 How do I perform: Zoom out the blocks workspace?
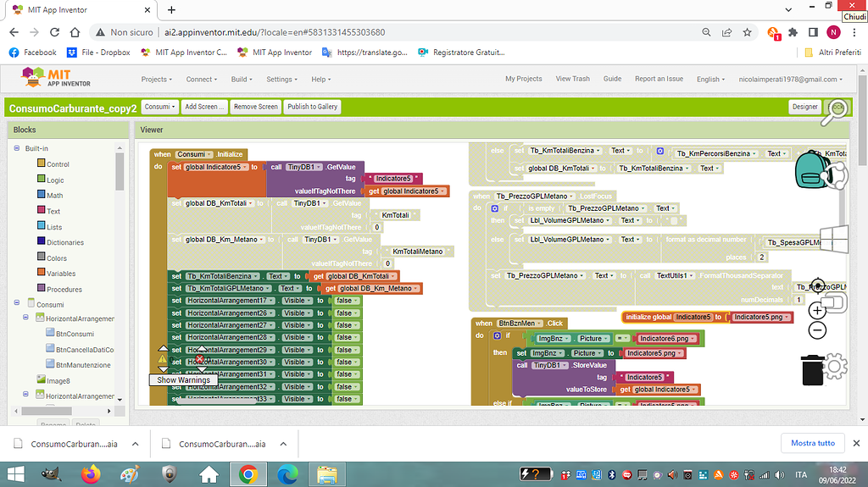pos(818,330)
